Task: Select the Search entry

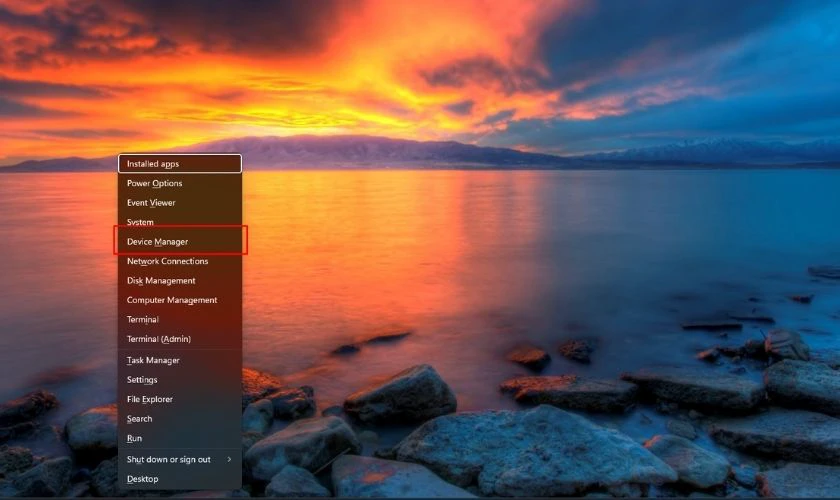Action: pos(179,419)
